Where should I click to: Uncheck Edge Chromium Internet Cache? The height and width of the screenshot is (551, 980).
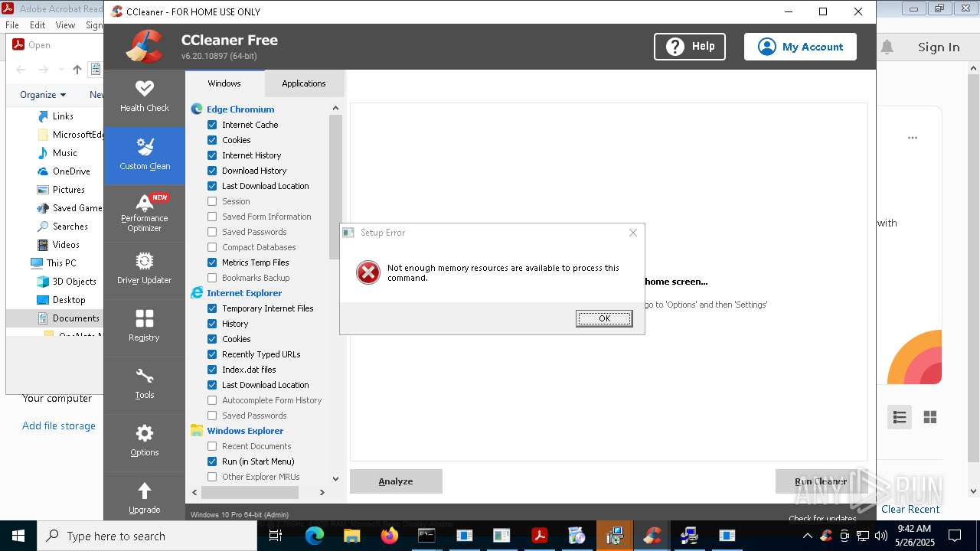212,125
